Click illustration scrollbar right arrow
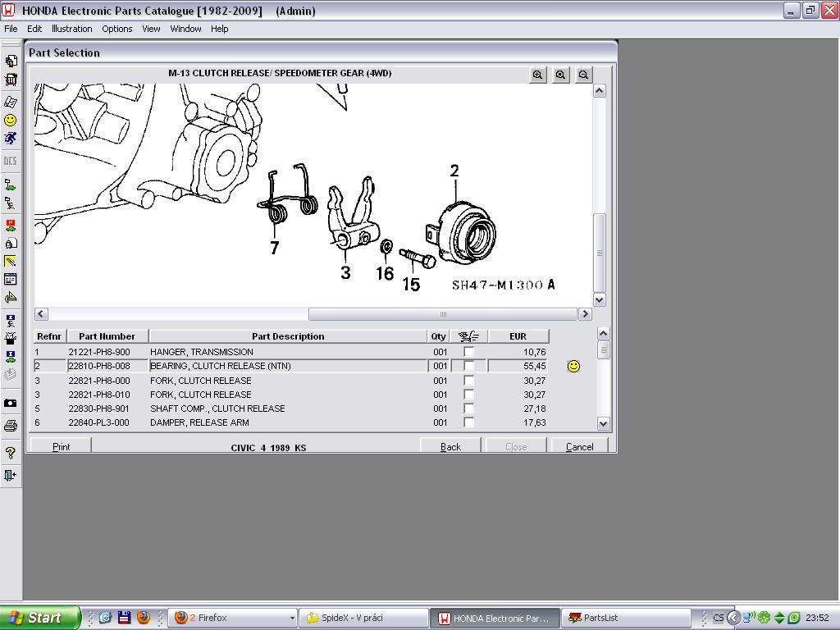The height and width of the screenshot is (630, 840). [x=585, y=314]
